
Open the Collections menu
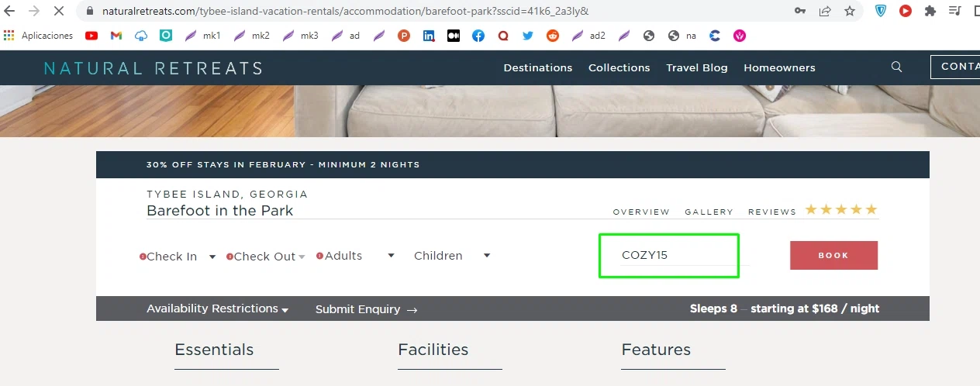[619, 67]
